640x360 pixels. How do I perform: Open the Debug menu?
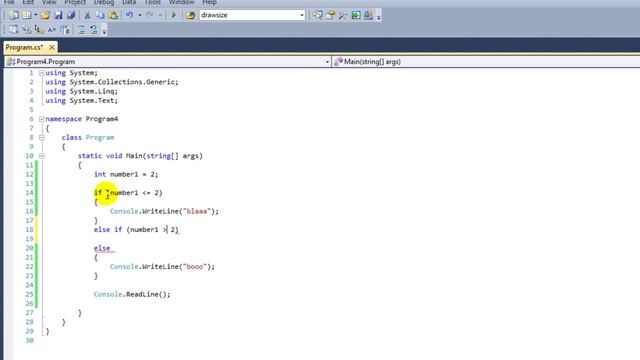coord(104,2)
